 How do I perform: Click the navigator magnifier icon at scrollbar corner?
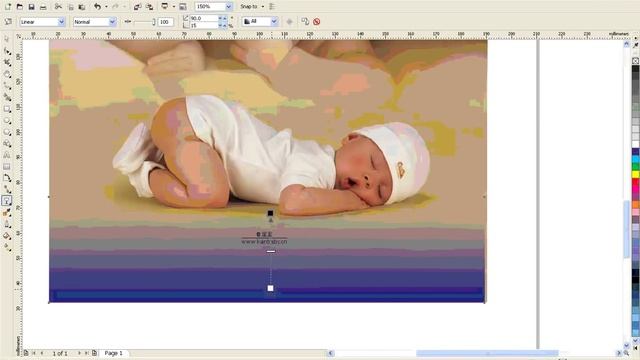(x=627, y=353)
